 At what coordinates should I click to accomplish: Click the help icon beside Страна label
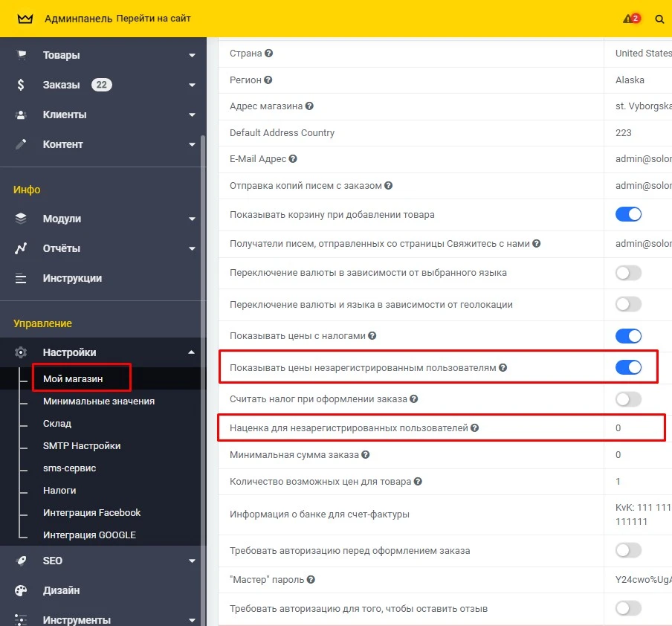[x=268, y=54]
